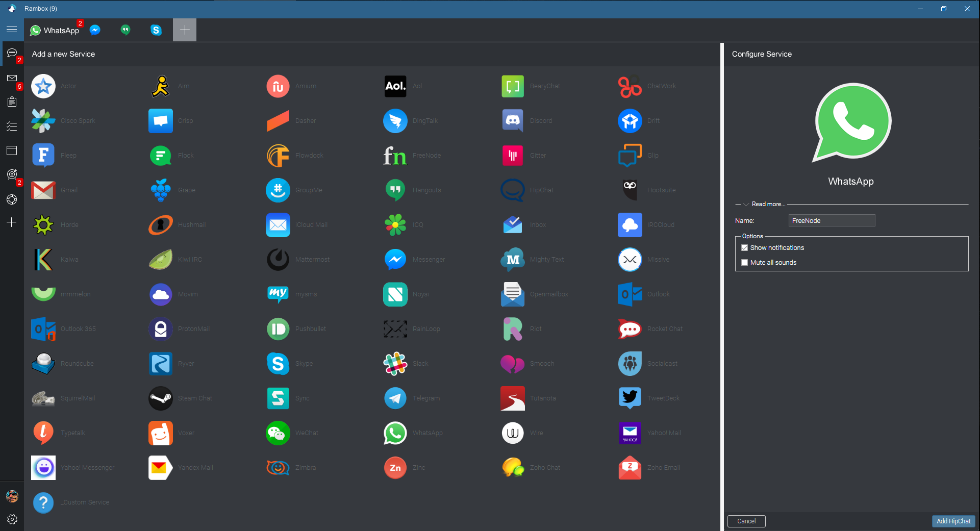Click the Cancel button
980x531 pixels.
pos(746,521)
